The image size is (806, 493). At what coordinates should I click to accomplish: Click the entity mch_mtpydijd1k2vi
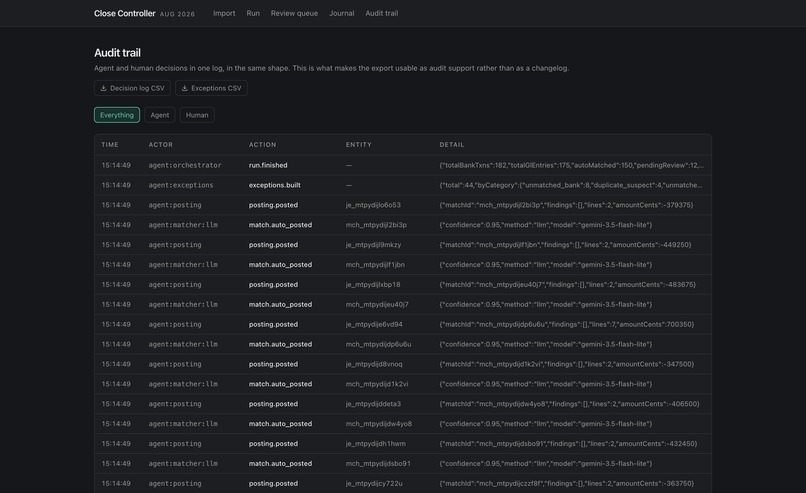377,385
